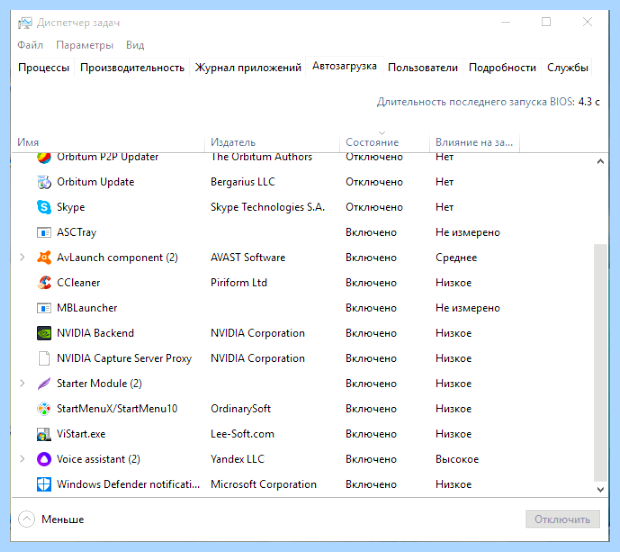Viewport: 620px width, 552px height.
Task: Collapse details with the Меньше arrow
Action: point(26,519)
